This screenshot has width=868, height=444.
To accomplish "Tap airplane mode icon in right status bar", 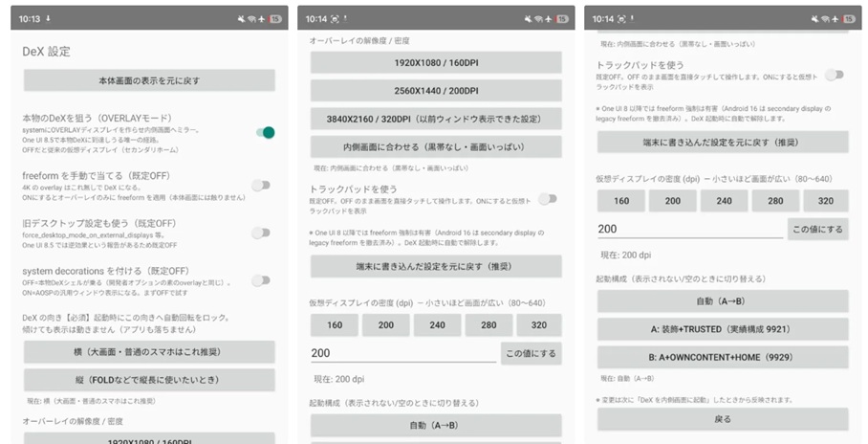I will [835, 19].
